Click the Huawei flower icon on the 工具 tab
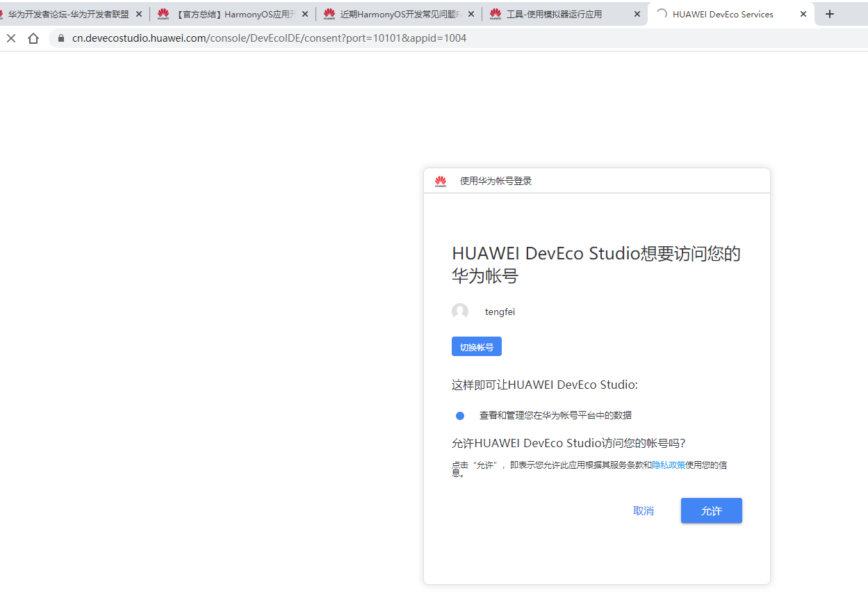Viewport: 868px width, 596px height. [494, 13]
